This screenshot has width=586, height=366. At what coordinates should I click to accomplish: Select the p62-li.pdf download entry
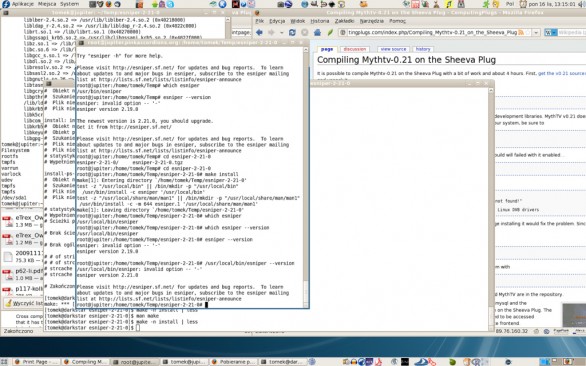pos(22,274)
